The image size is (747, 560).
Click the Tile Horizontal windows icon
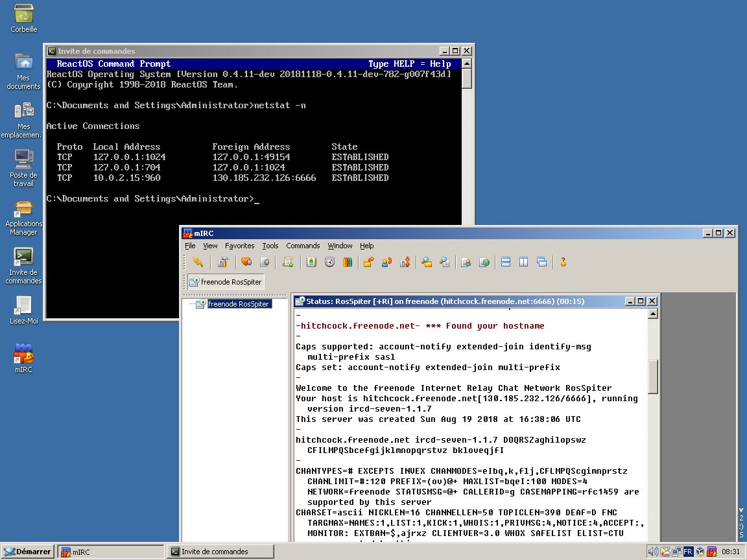506,262
